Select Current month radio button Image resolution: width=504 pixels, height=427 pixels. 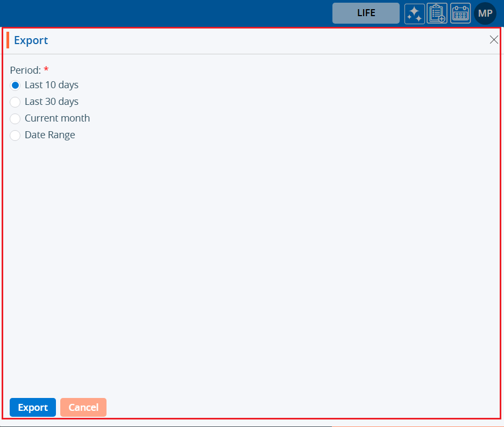[15, 118]
